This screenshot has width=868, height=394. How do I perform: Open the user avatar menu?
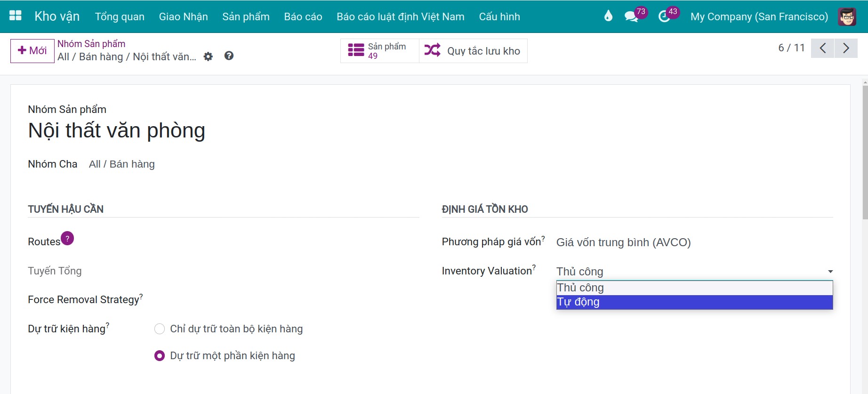[x=847, y=16]
